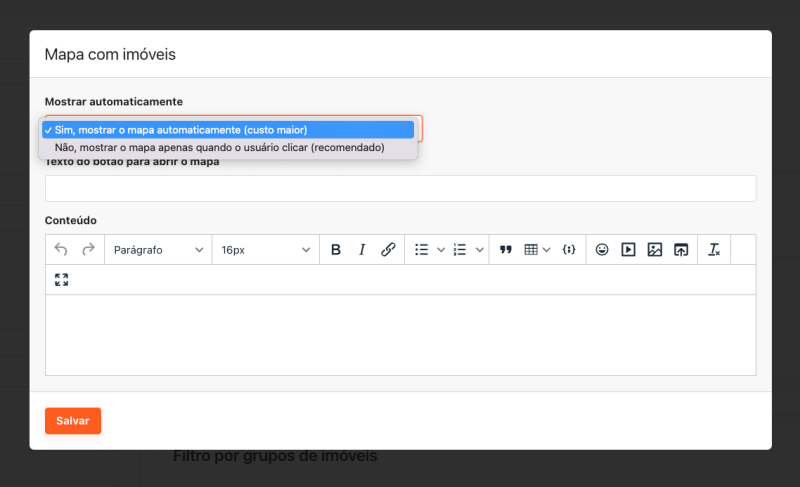Image resolution: width=800 pixels, height=487 pixels.
Task: Click the Salvar button
Action: (x=73, y=421)
